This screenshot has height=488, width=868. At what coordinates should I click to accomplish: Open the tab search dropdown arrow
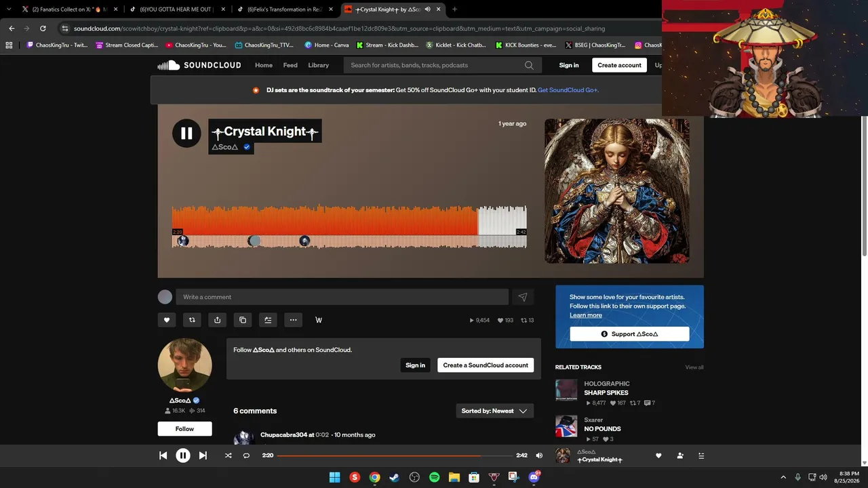pyautogui.click(x=8, y=9)
